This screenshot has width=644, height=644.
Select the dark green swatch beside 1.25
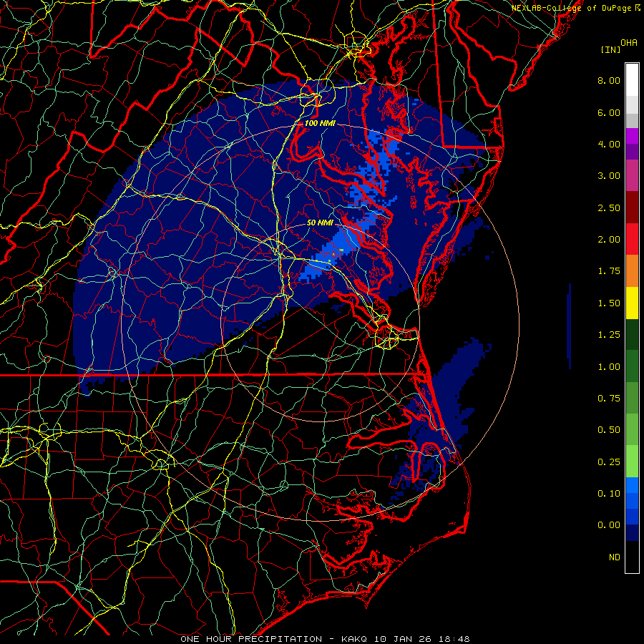(632, 334)
